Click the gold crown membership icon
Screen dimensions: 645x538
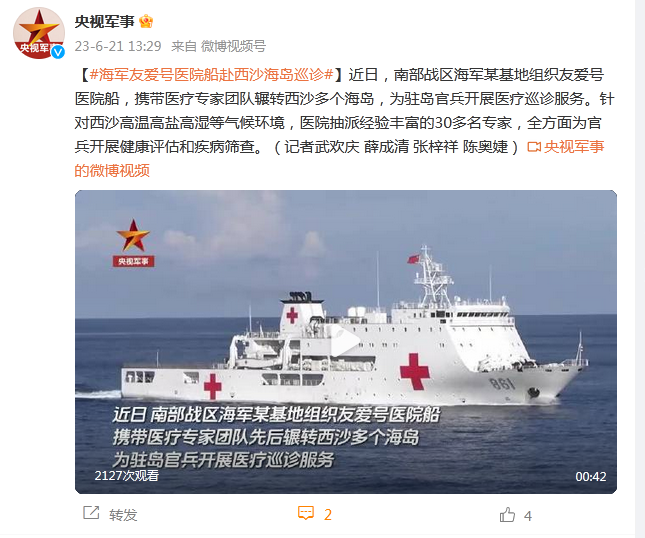146,21
